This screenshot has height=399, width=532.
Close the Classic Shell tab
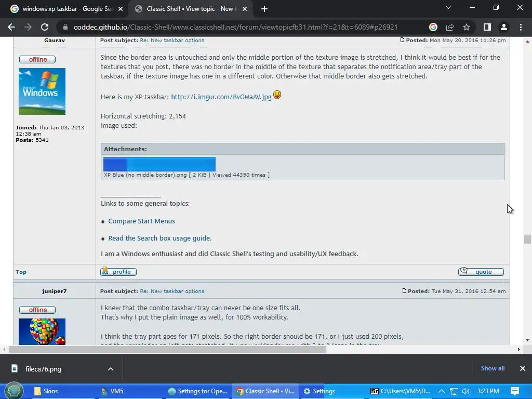[x=245, y=9]
